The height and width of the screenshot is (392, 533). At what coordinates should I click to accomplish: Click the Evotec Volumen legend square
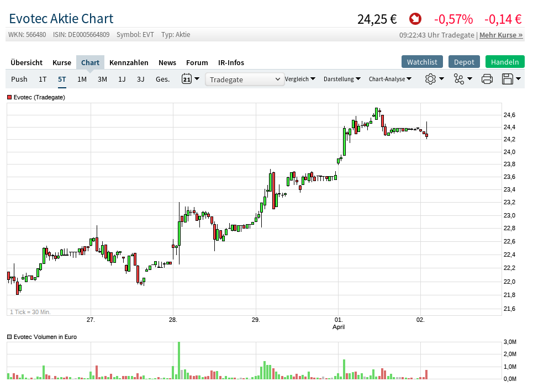click(x=9, y=337)
